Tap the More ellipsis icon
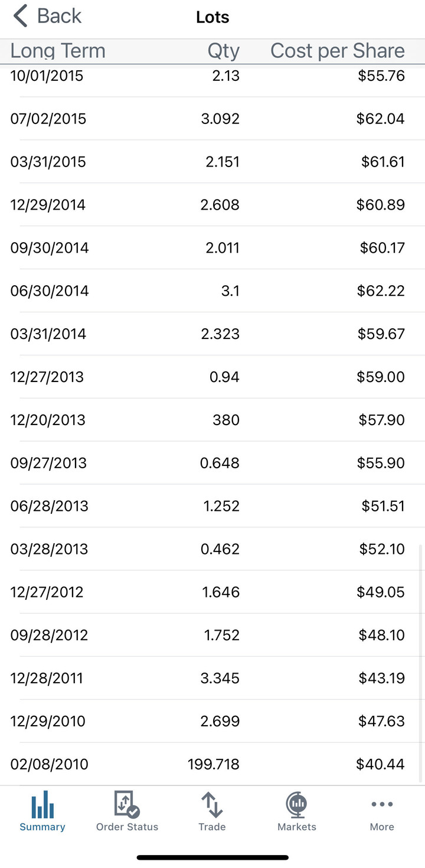Screen dimensions: 425x868 coord(382,804)
